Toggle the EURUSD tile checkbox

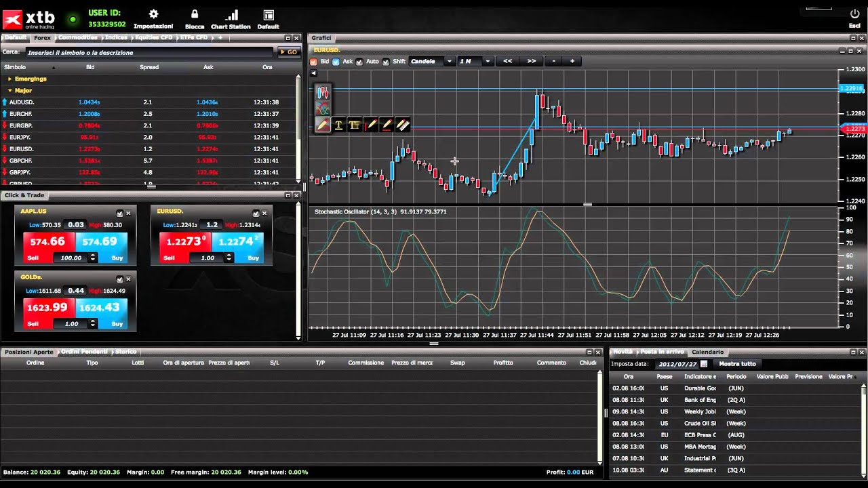click(x=256, y=213)
